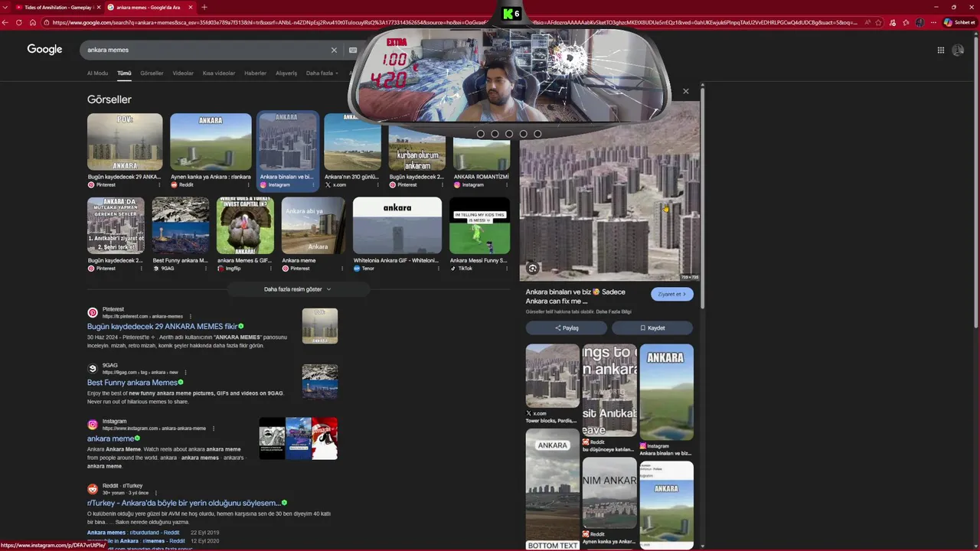Image resolution: width=980 pixels, height=551 pixels.
Task: Open three-dots menu under 'ANKARA ROMANTİZMİ' image
Action: click(507, 184)
